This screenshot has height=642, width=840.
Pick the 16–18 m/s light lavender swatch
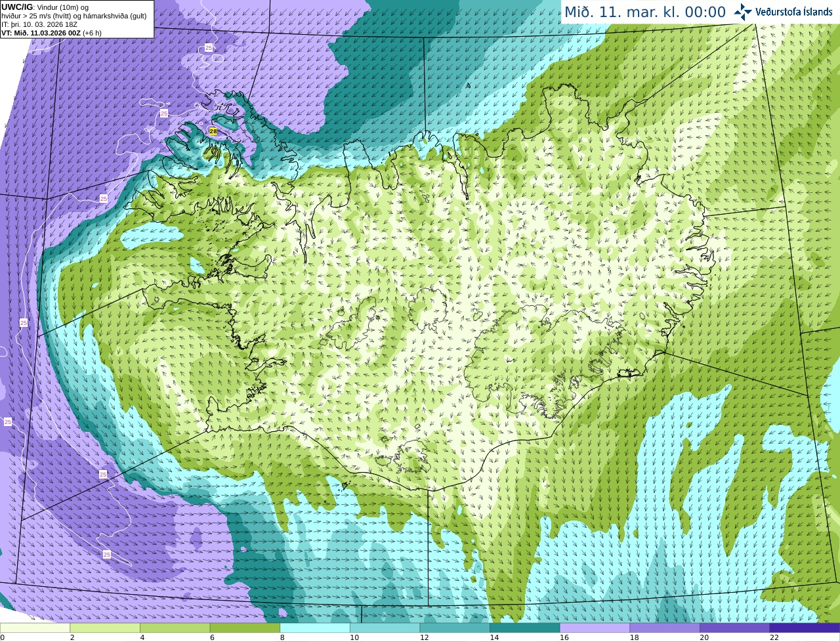click(595, 628)
